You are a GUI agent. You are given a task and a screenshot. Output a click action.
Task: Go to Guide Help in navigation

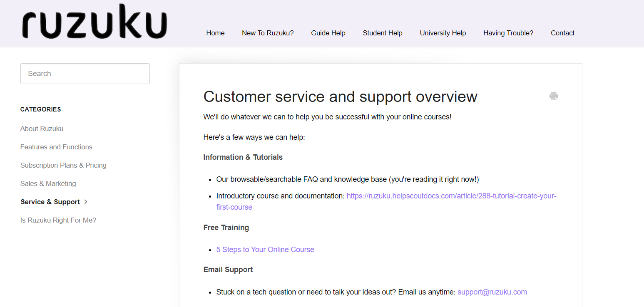pos(328,33)
